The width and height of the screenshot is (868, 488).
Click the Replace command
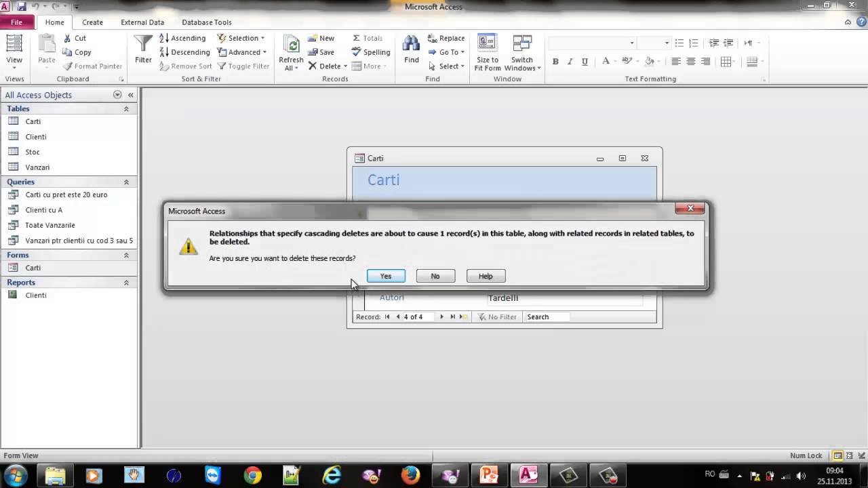[x=446, y=38]
